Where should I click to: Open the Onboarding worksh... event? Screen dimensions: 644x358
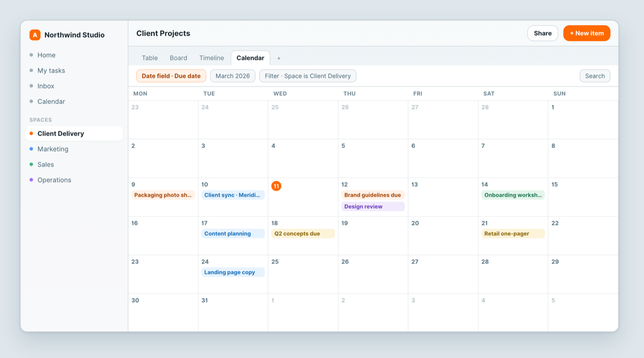[513, 195]
